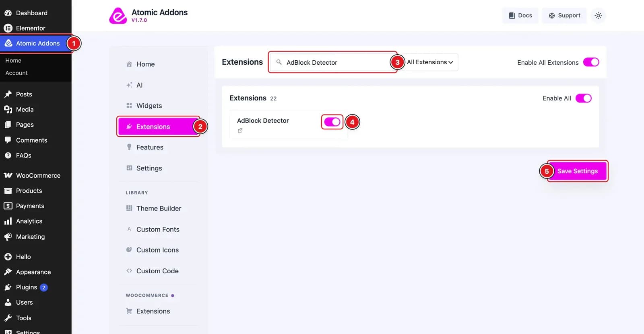Click the search magnifier icon

click(279, 62)
